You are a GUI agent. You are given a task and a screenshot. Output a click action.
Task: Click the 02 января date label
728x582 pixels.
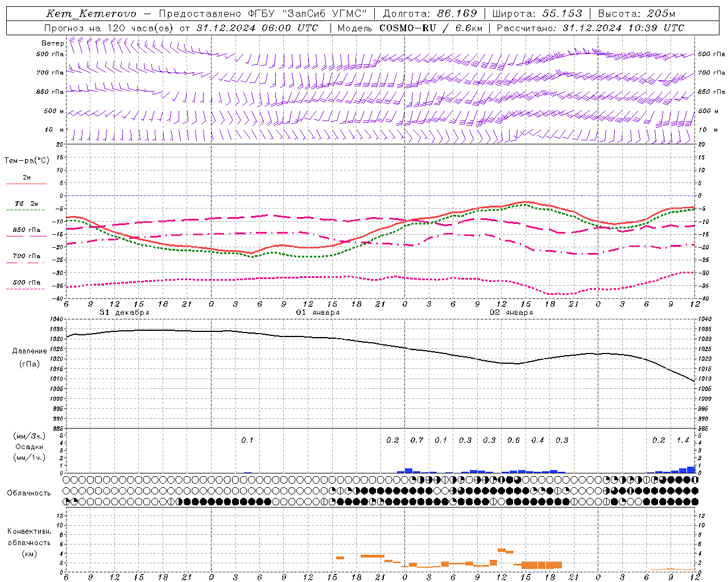[511, 313]
